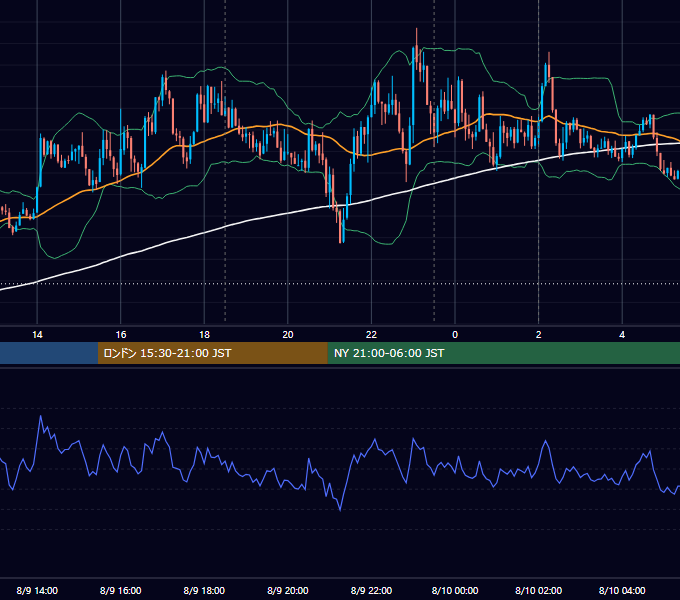Click the blue session bar before ロンドン
This screenshot has height=600, width=680.
(x=49, y=353)
